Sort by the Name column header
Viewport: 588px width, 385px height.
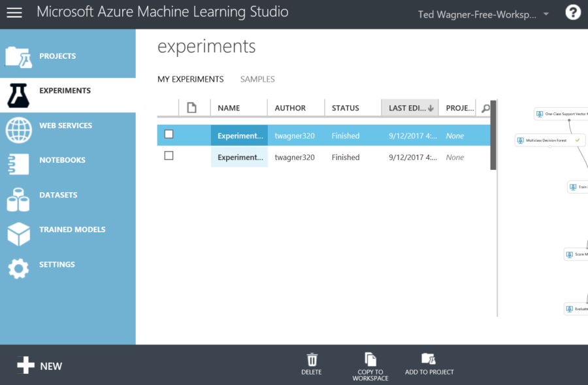click(239, 108)
